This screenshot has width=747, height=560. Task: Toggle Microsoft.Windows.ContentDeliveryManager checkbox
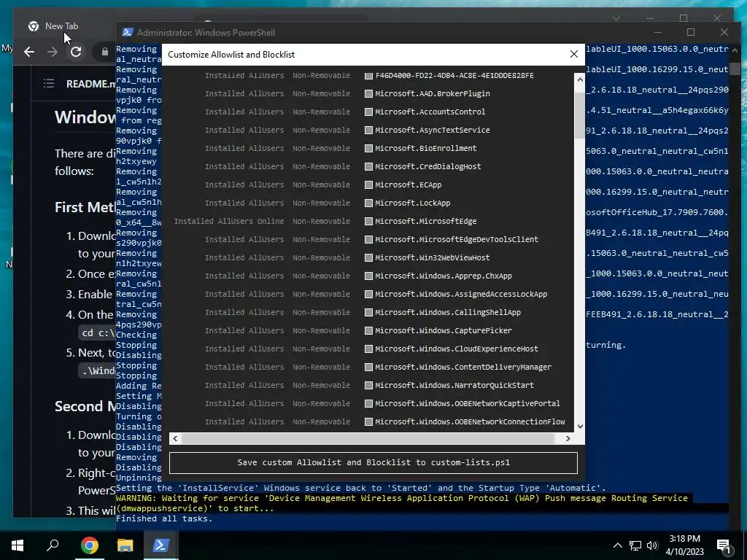[368, 367]
